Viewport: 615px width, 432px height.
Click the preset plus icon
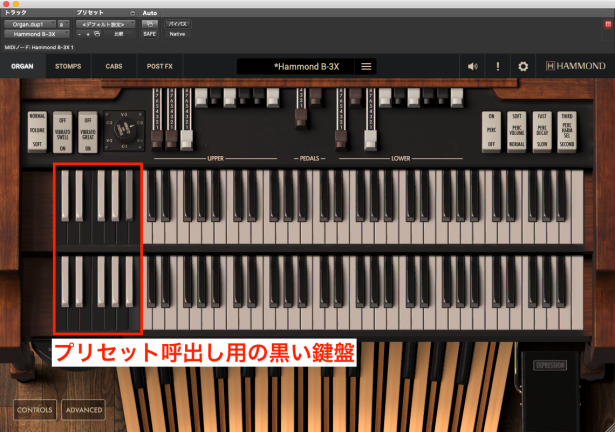[88, 35]
